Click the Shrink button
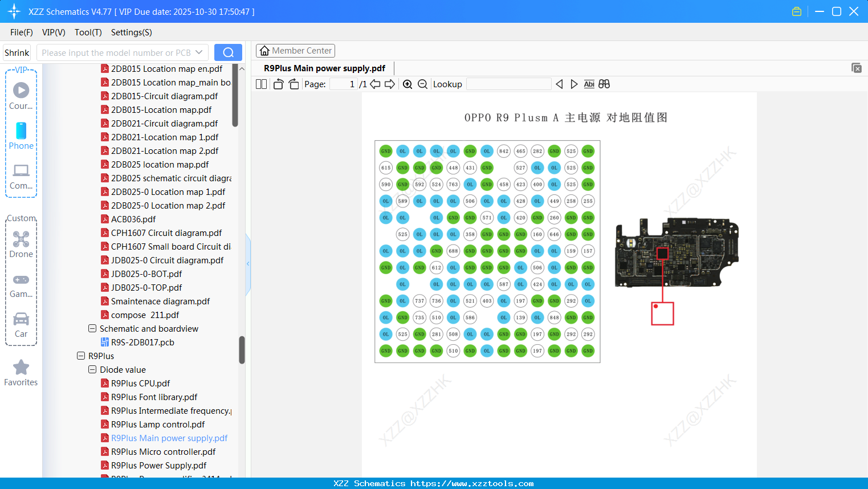 (17, 52)
